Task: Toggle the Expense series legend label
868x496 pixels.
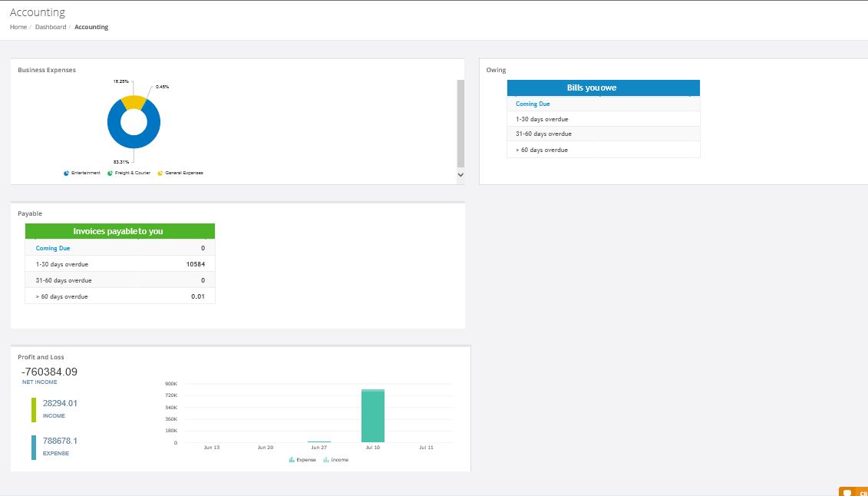Action: 306,460
